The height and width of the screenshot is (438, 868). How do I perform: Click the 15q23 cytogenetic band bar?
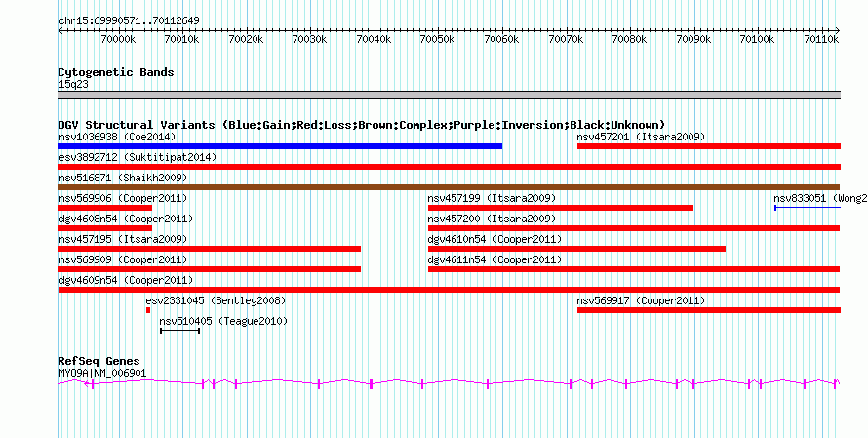coord(449,95)
